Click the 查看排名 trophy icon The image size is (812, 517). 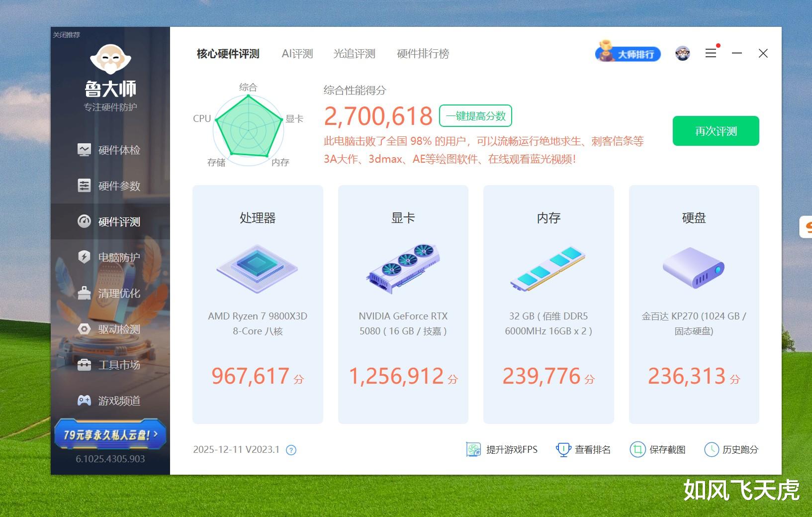[563, 450]
